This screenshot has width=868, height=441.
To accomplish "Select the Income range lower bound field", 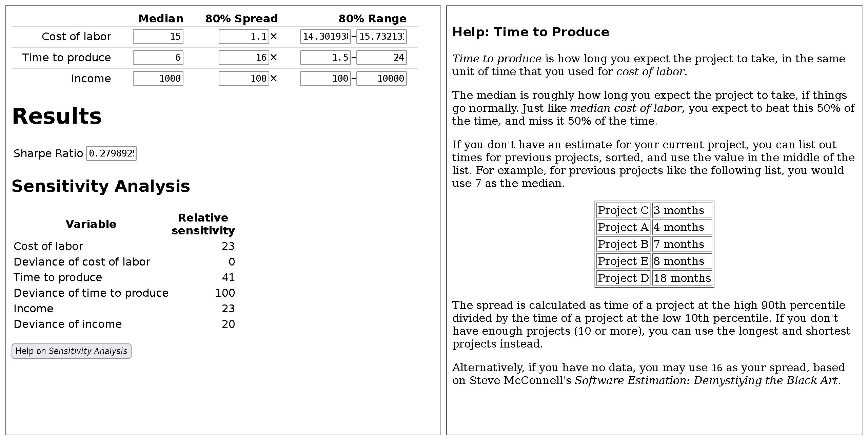I will tap(325, 79).
